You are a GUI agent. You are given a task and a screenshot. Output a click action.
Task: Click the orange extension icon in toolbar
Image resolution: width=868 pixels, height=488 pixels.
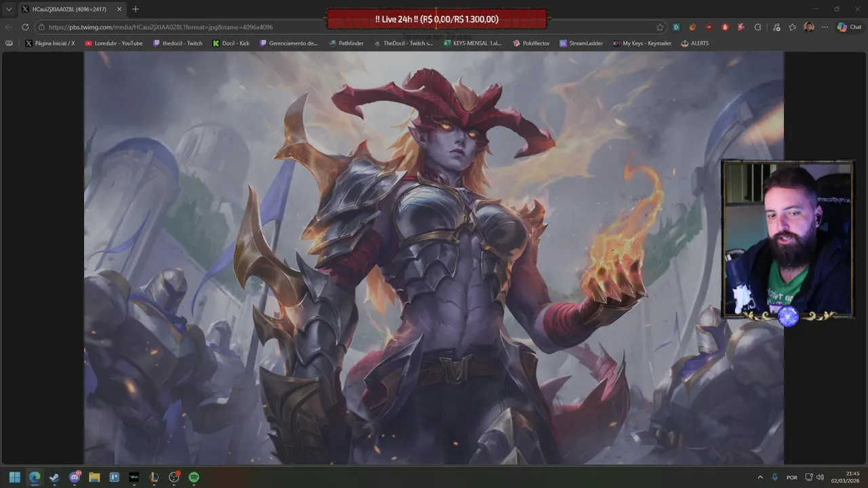click(693, 27)
